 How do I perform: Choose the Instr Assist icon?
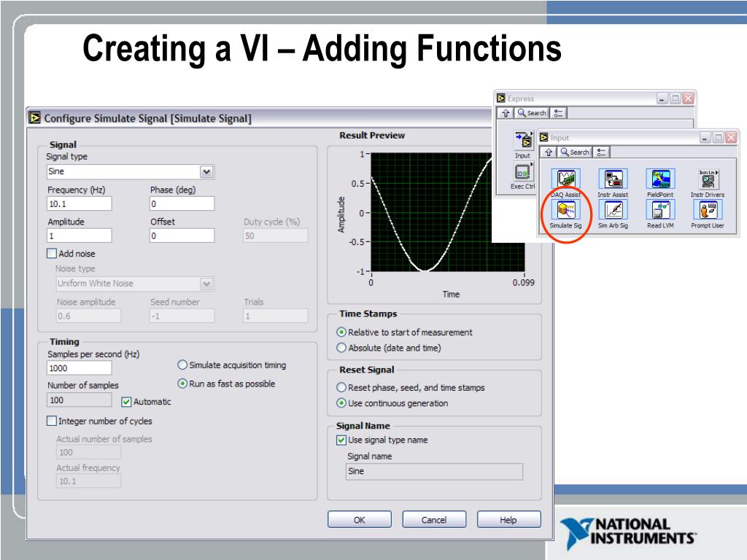coord(613,179)
